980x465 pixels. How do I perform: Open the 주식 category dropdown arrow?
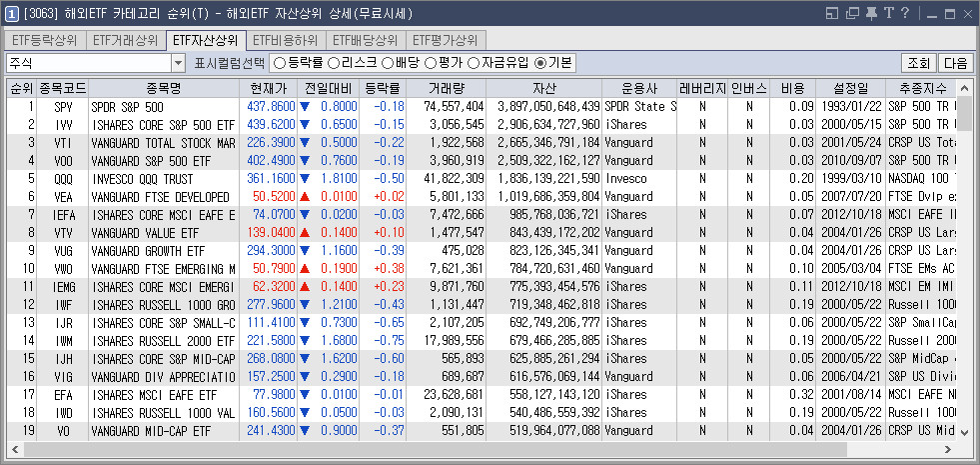[178, 63]
